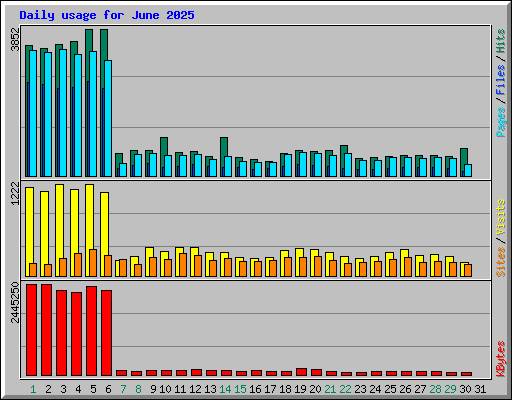Select the orange Sites bar for day 30
The width and height of the screenshot is (512, 400).
(468, 270)
